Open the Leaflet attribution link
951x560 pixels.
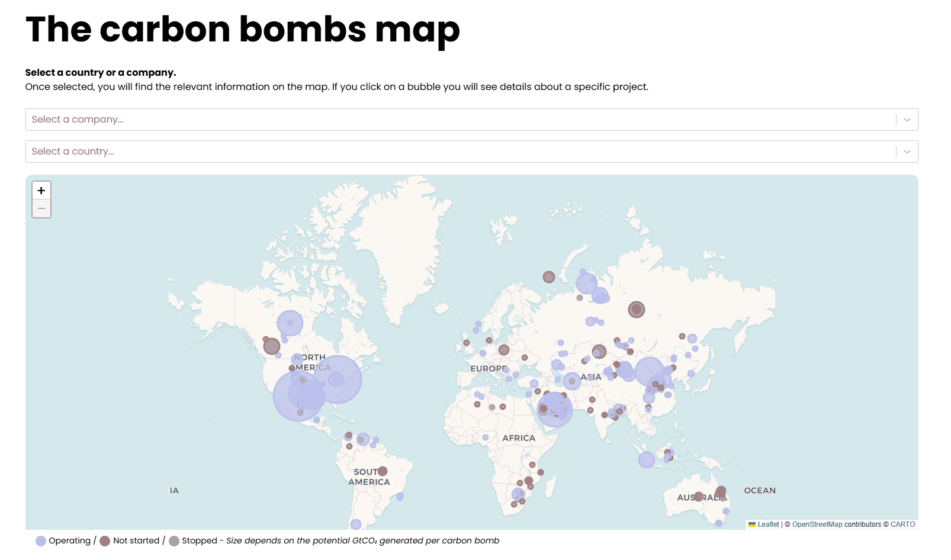coord(768,524)
